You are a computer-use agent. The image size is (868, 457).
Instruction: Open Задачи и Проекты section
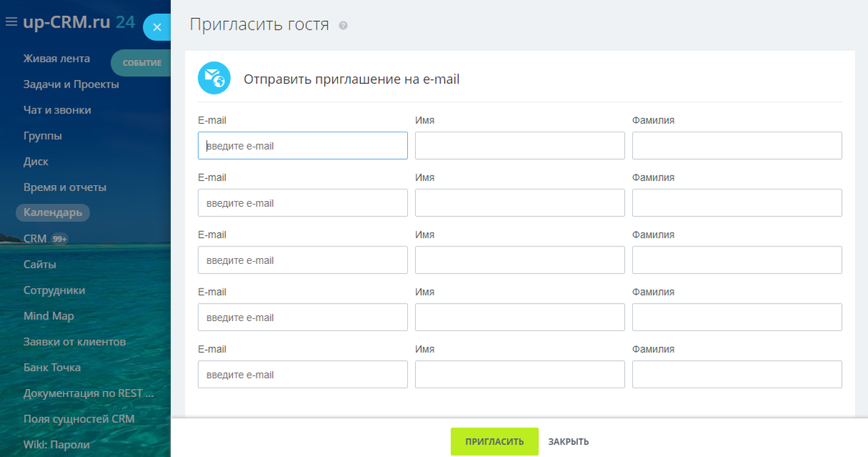point(71,85)
